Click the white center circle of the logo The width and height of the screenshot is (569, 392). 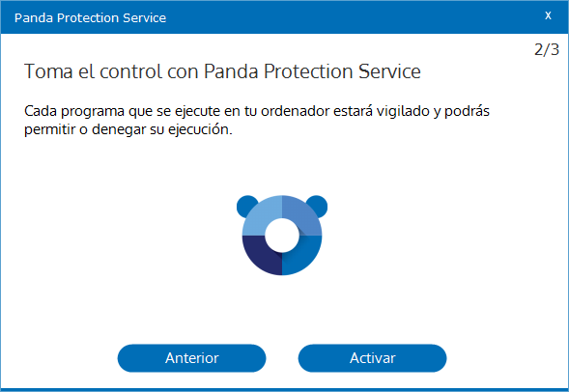click(x=282, y=236)
